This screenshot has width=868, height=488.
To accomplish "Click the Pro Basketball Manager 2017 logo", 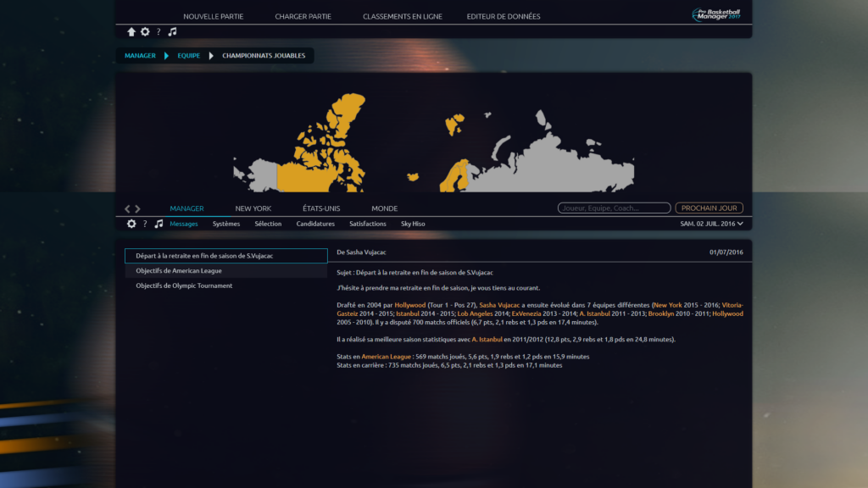I will (x=716, y=14).
